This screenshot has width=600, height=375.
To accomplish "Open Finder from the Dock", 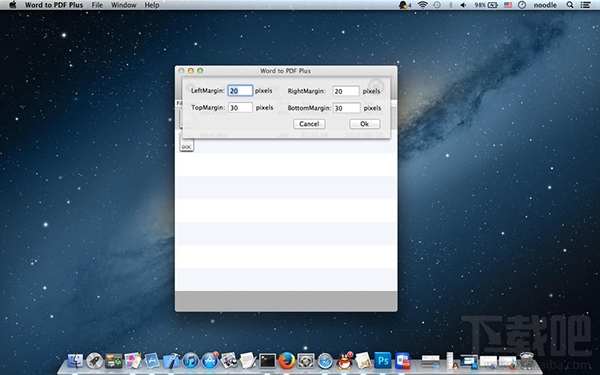I will point(75,360).
